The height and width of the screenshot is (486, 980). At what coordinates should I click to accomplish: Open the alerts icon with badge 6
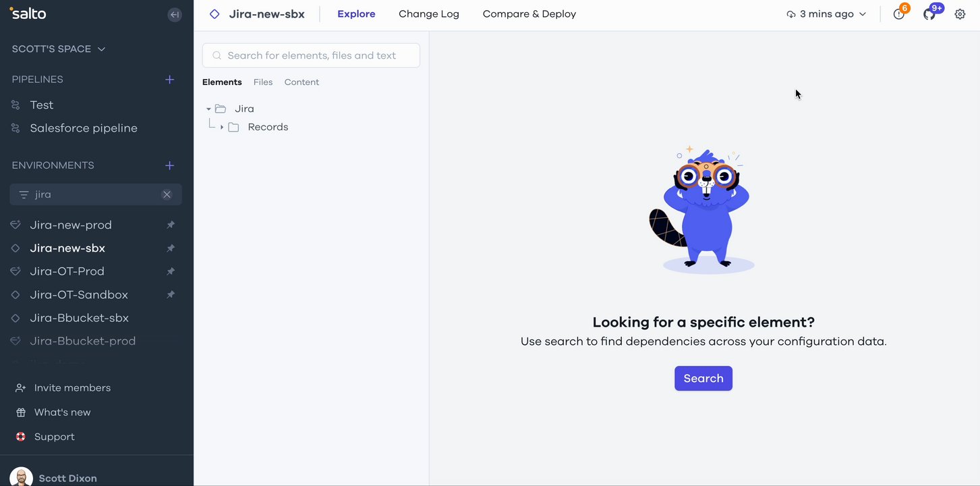pos(900,13)
